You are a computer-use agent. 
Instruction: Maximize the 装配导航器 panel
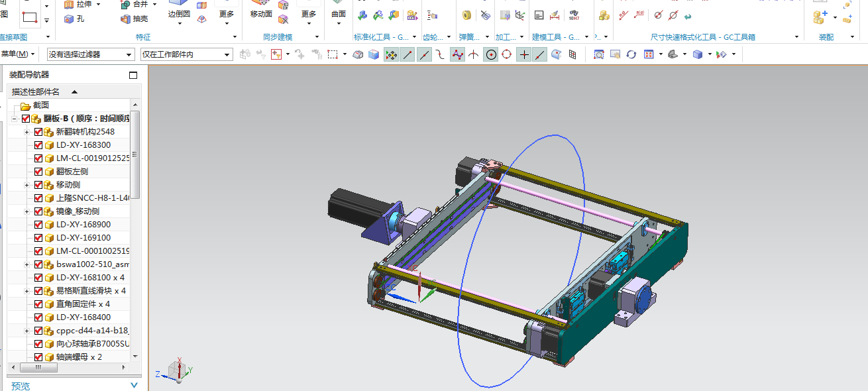pyautogui.click(x=133, y=76)
